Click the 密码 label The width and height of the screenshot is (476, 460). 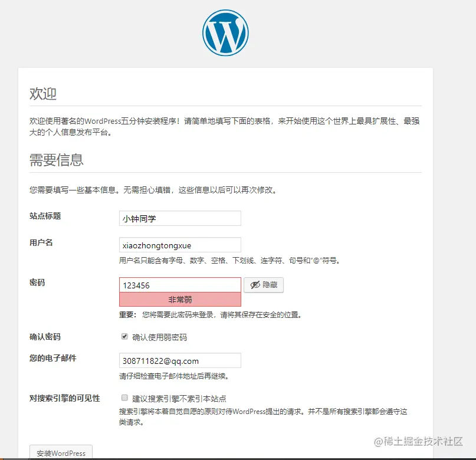pos(37,282)
